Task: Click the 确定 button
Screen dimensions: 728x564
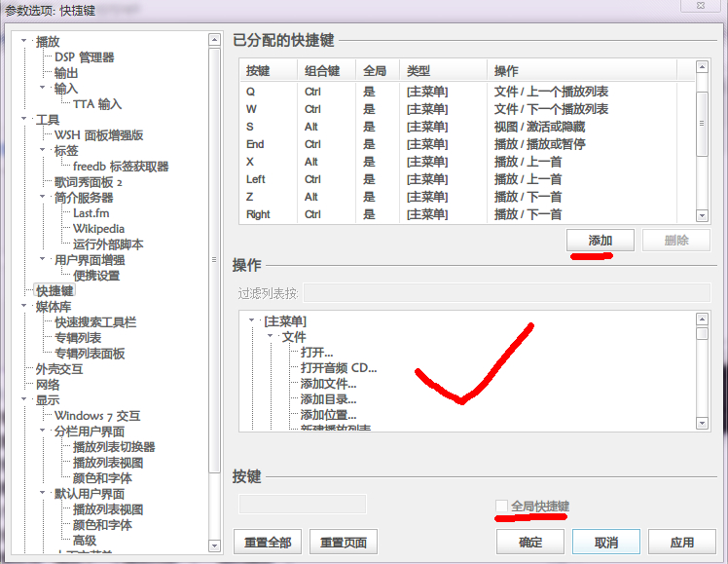Action: [x=530, y=542]
